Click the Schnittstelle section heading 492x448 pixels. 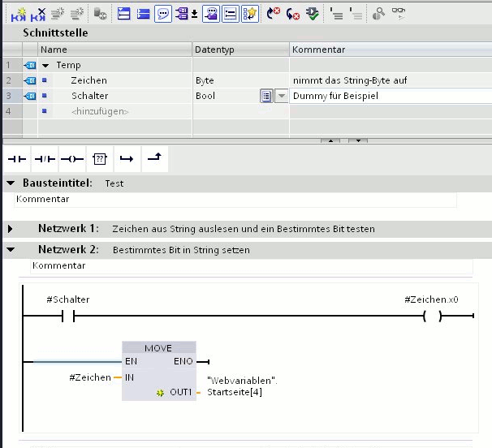[55, 32]
